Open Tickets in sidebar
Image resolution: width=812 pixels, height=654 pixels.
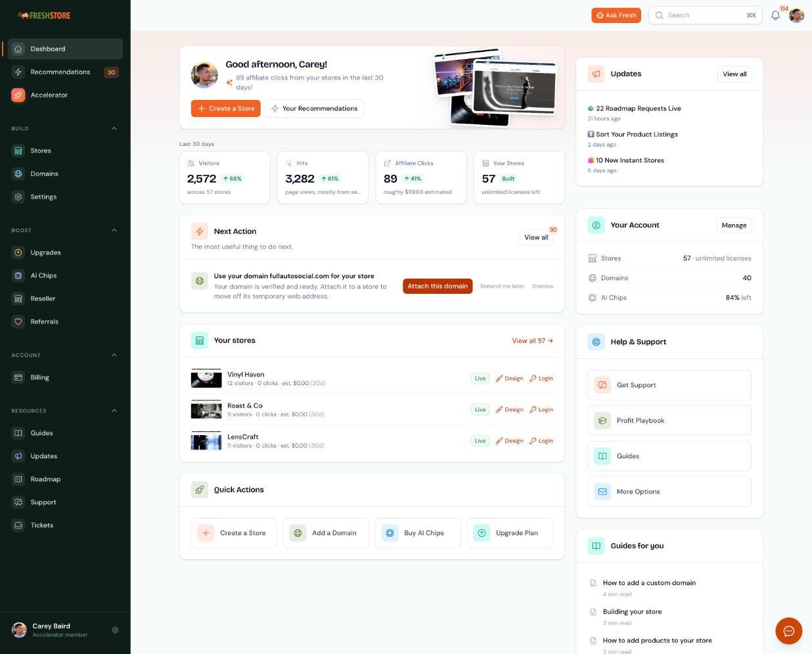(65, 525)
